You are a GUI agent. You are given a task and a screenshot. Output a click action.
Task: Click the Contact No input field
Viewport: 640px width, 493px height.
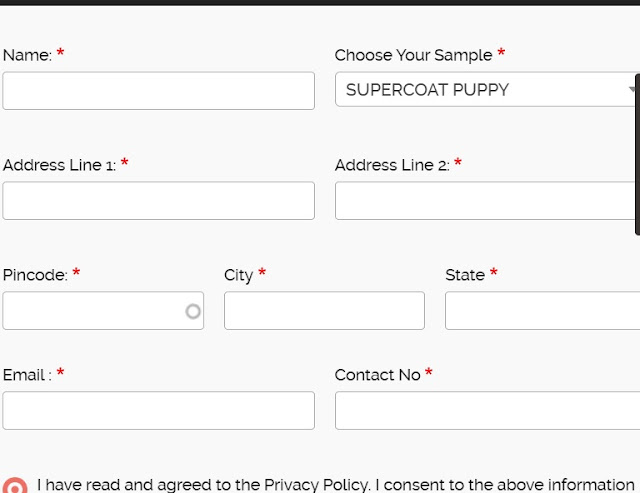point(486,411)
